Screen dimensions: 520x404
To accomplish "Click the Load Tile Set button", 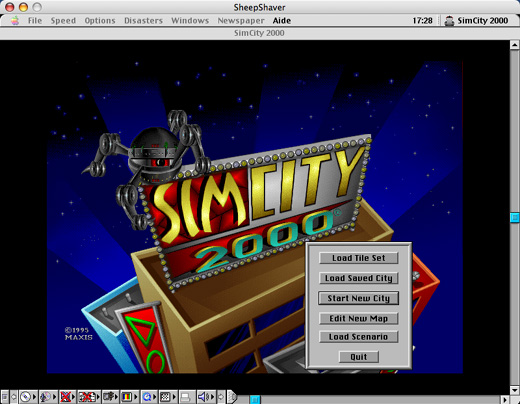I will (x=359, y=258).
